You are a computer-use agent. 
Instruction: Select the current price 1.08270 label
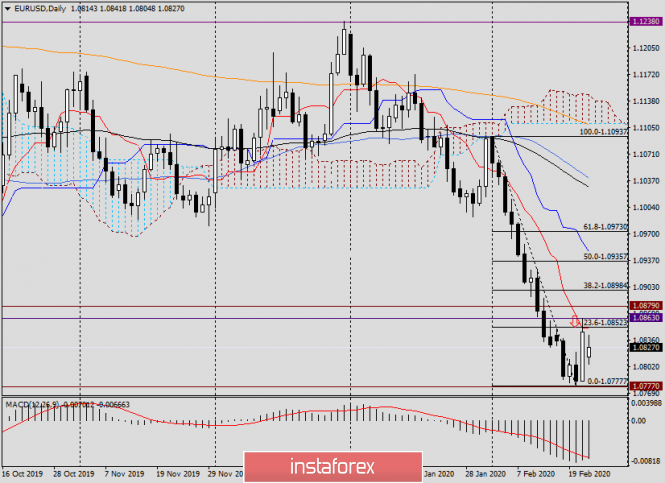[641, 349]
